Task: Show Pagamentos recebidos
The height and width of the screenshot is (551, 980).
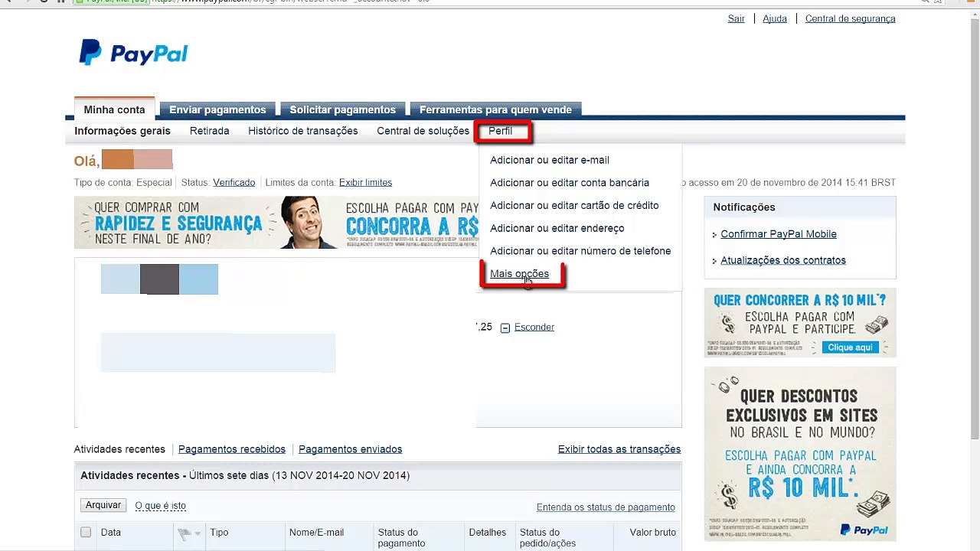Action: click(x=232, y=449)
